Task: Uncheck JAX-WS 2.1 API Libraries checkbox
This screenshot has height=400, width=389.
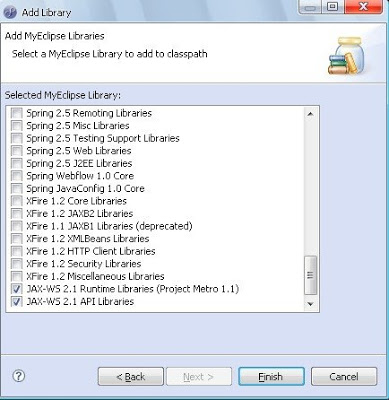Action: tap(16, 302)
